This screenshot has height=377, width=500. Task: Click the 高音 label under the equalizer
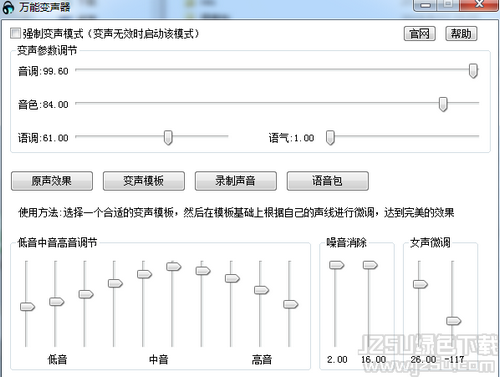coord(262,359)
